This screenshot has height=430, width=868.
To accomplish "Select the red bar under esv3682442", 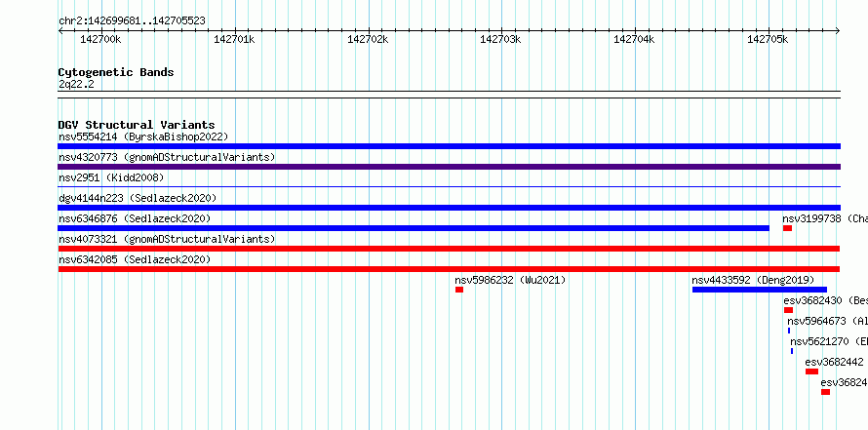I will point(811,371).
